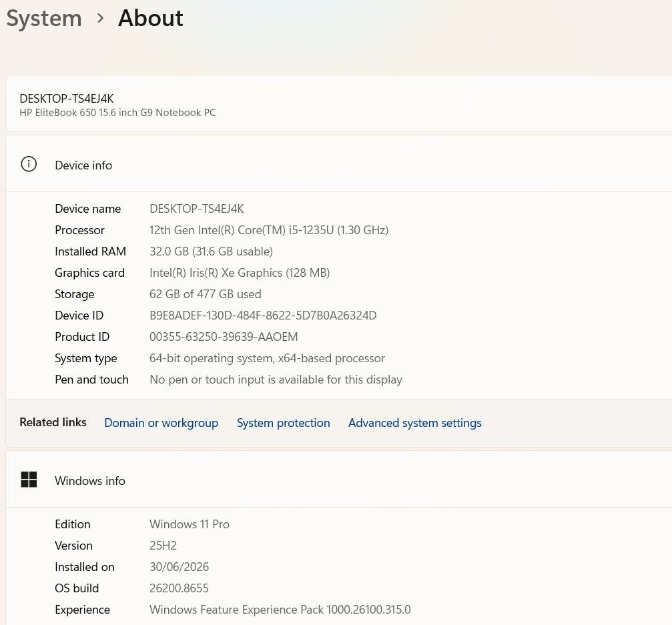The width and height of the screenshot is (672, 625).
Task: Click the Installed RAM value
Action: tap(211, 251)
